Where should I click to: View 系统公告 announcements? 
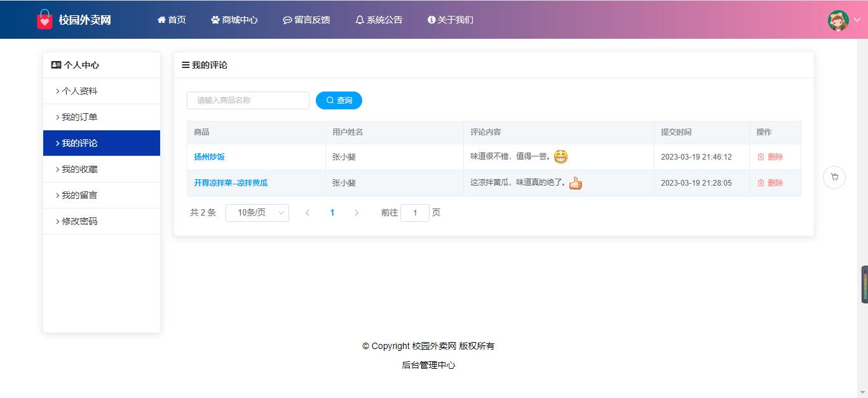(379, 20)
